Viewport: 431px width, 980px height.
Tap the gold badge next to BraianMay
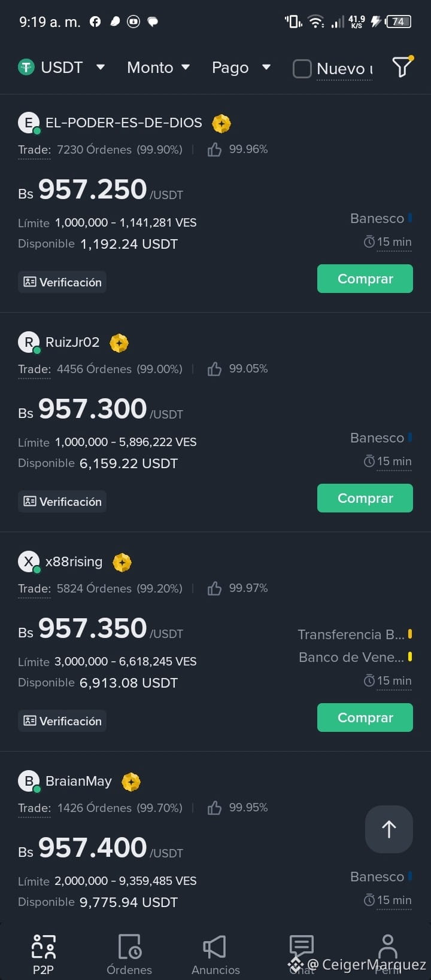[131, 781]
